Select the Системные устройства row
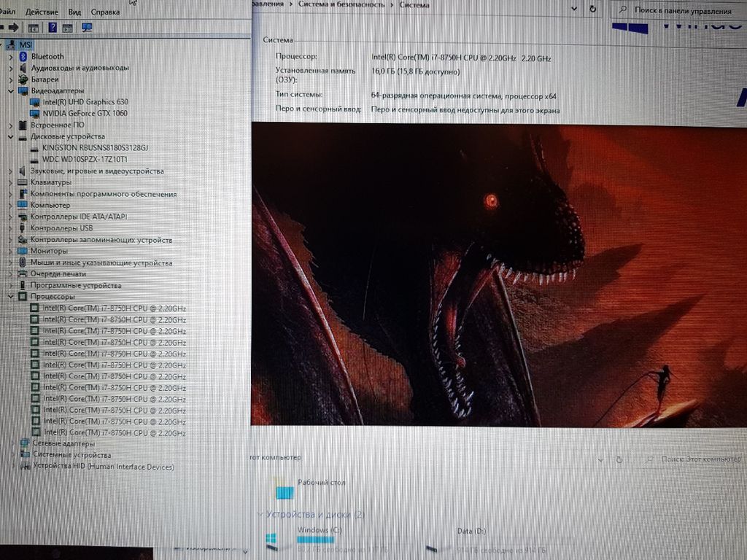This screenshot has width=747, height=560. 71,455
